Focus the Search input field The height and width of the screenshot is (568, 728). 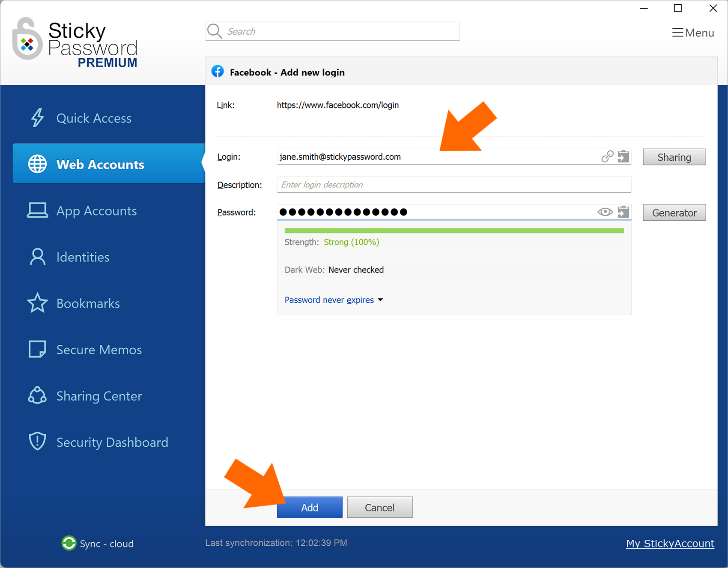coord(332,31)
